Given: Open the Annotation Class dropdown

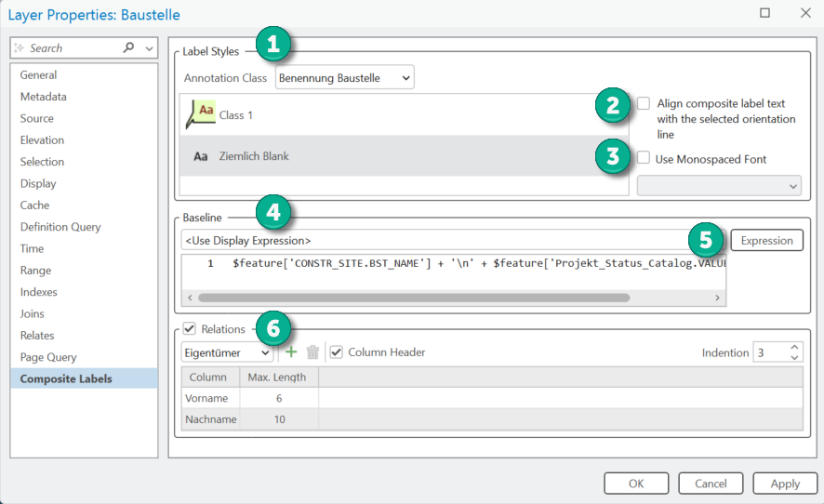Looking at the screenshot, I should [x=345, y=78].
